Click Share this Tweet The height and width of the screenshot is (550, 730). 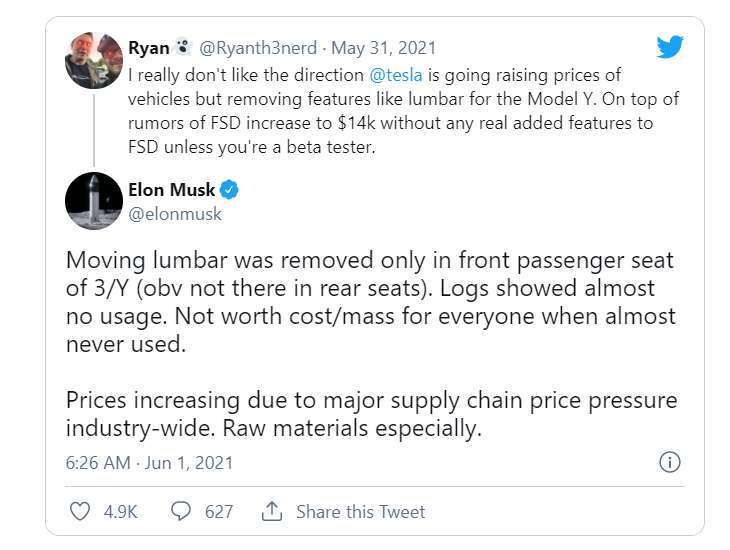click(360, 511)
